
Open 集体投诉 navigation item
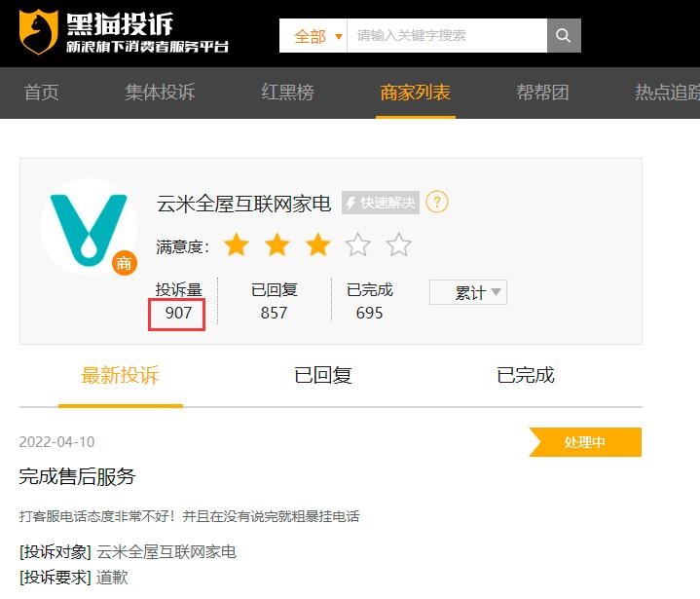coord(160,93)
